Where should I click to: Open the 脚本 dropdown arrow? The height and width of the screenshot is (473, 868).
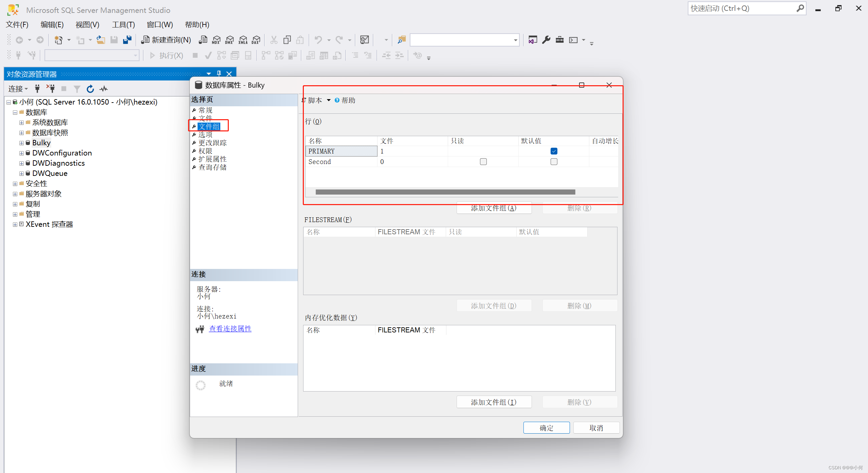pyautogui.click(x=328, y=100)
